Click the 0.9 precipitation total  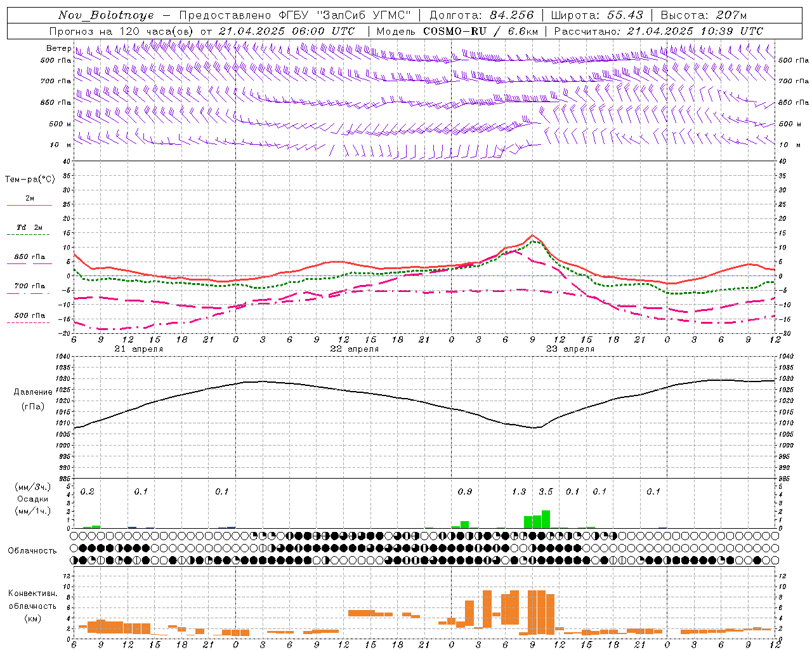(465, 491)
